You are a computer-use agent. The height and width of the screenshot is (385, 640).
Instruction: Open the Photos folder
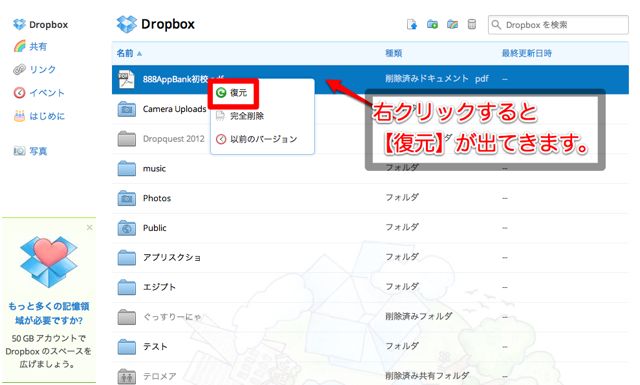tap(157, 198)
